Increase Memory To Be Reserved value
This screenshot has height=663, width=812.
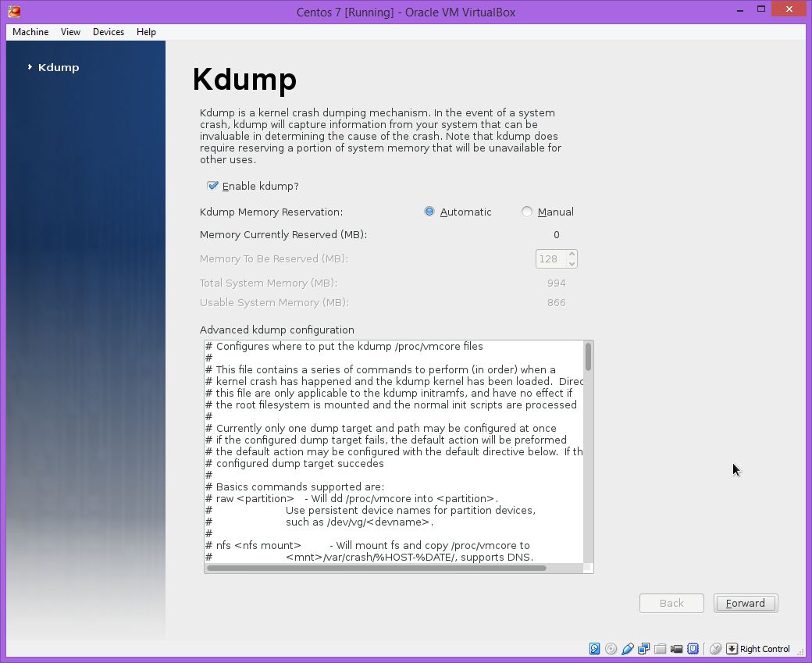tap(572, 254)
